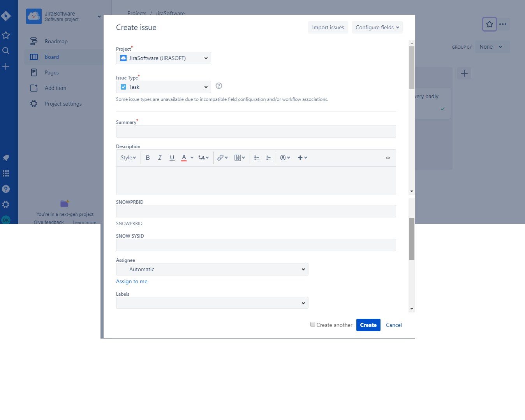Open Starred and recent star icon in sidebar
The width and height of the screenshot is (525, 420).
6,35
